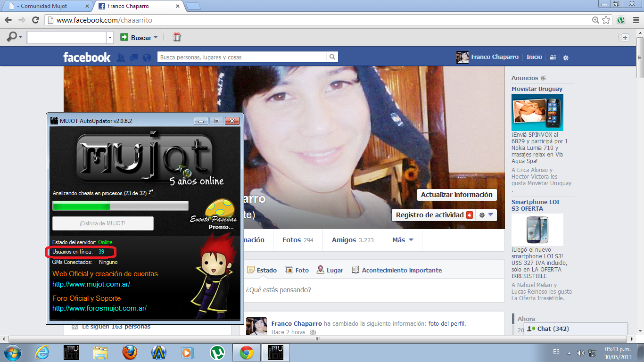Click the Facebook friend requests icon
644x362 pixels.
(x=121, y=58)
